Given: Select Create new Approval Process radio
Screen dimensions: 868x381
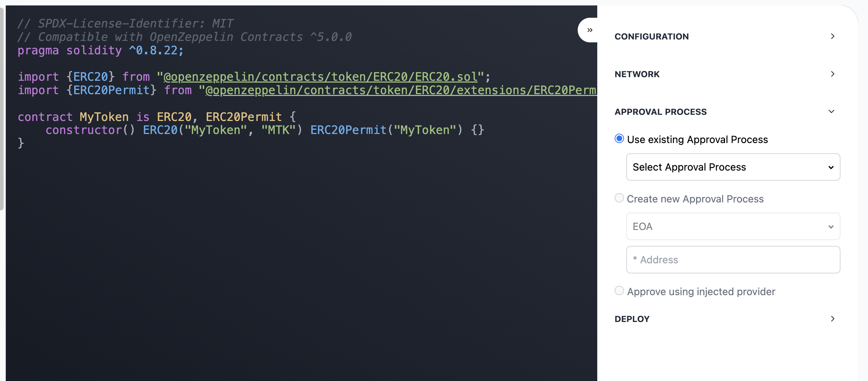Looking at the screenshot, I should 619,198.
